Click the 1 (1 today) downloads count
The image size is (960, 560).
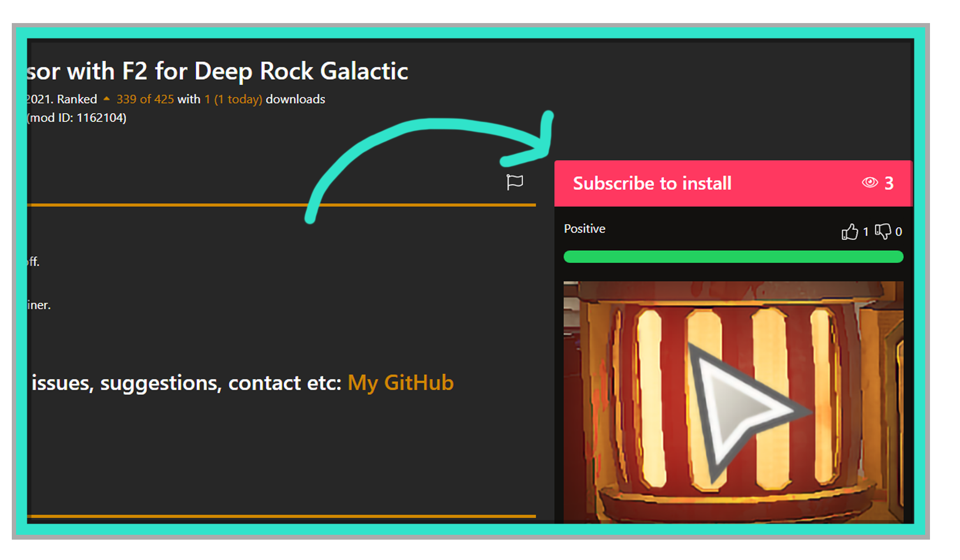[x=233, y=99]
